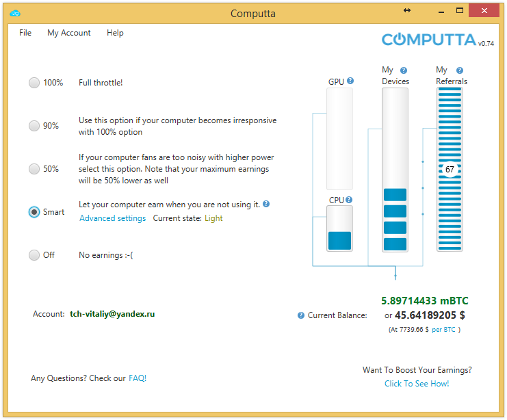This screenshot has height=420, width=507.
Task: Open the Help menu
Action: click(x=115, y=33)
